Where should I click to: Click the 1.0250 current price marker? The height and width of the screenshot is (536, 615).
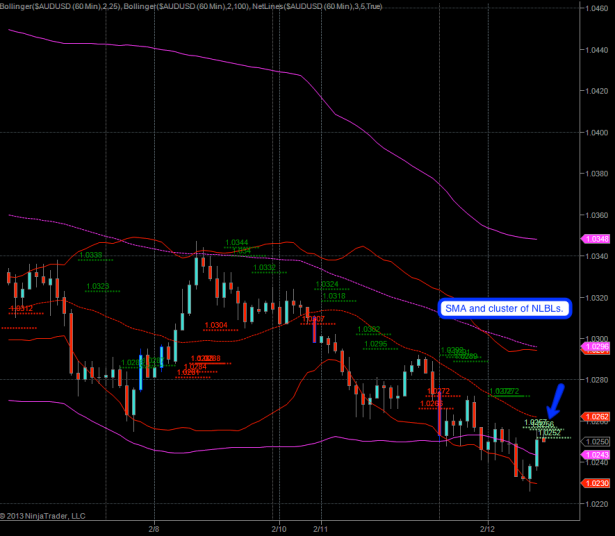pyautogui.click(x=596, y=441)
